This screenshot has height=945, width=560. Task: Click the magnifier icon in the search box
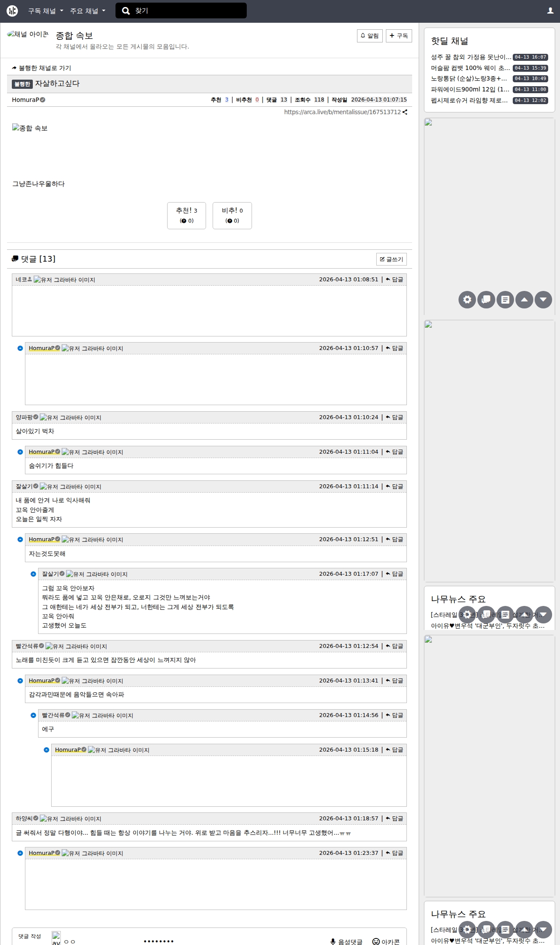pyautogui.click(x=126, y=11)
